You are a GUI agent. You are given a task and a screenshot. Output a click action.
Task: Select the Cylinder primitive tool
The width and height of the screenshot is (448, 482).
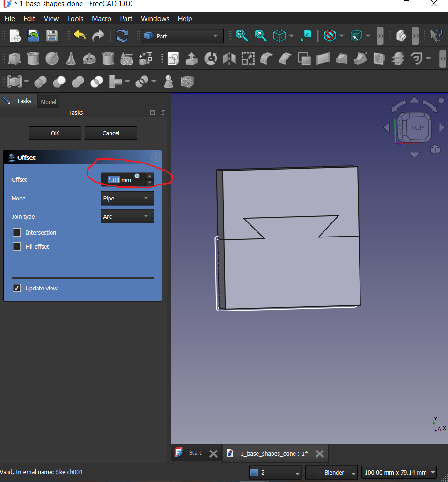[33, 59]
